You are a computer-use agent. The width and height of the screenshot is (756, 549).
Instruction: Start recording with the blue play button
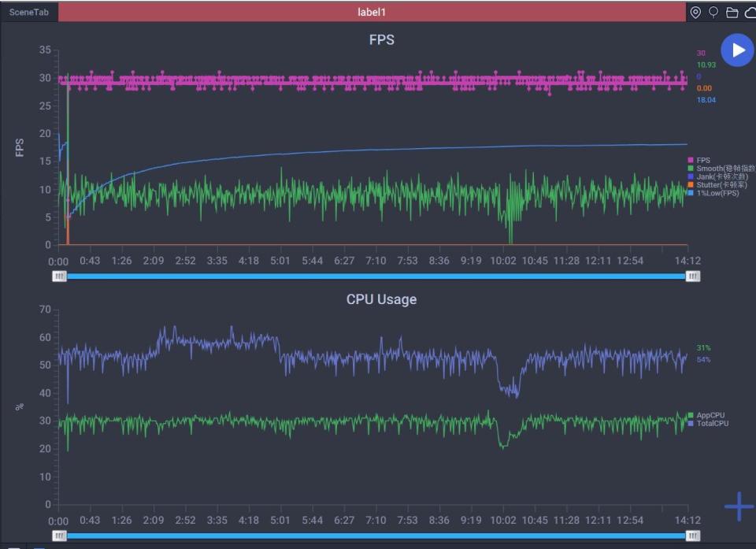[737, 50]
